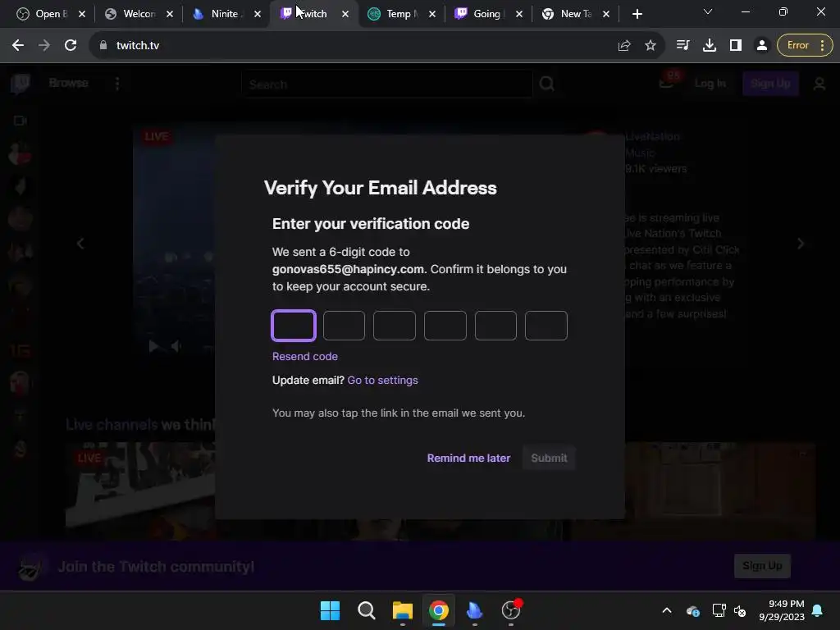
Task: Choose Remind me later
Action: pyautogui.click(x=468, y=458)
